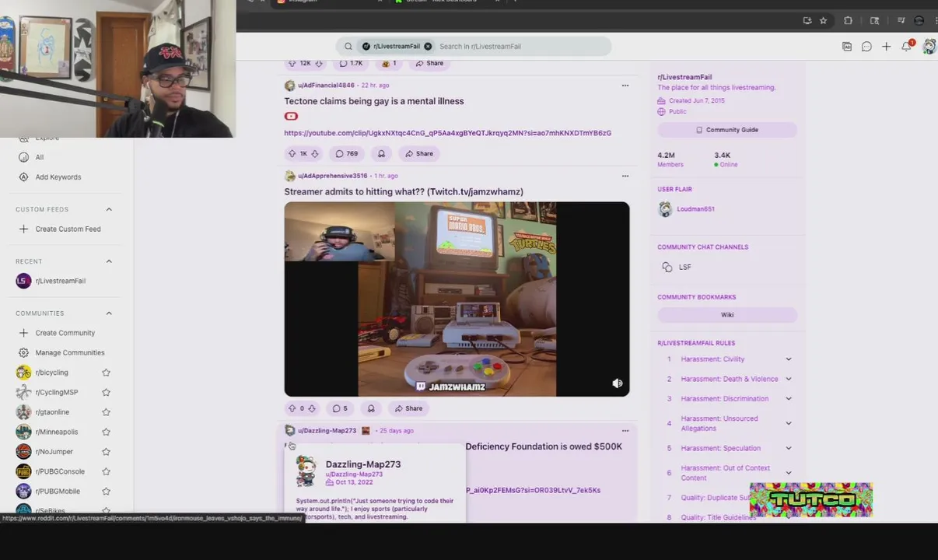Open overflow menu on u/AdFinancial4846 post
Viewport: 938px width, 560px height.
[625, 86]
